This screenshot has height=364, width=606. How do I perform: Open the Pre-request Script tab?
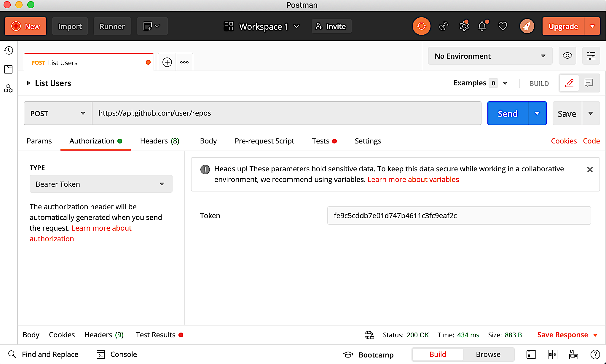click(264, 141)
